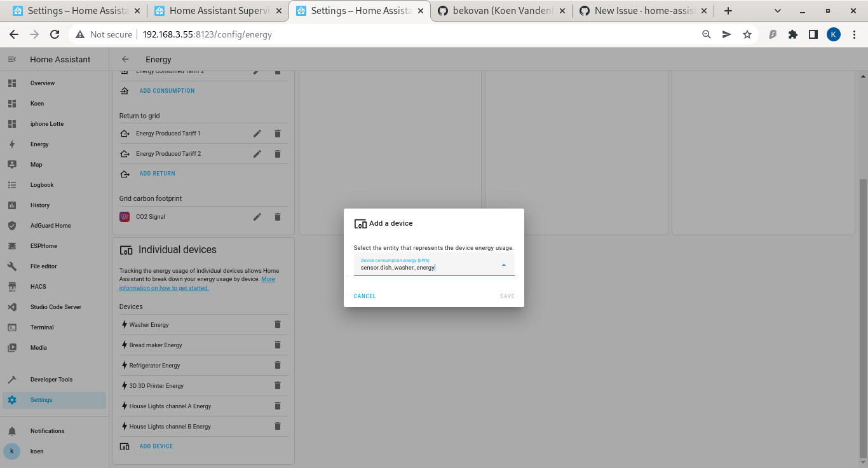Viewport: 868px width, 468px height.
Task: Delete the Washer Energy device
Action: (278, 324)
